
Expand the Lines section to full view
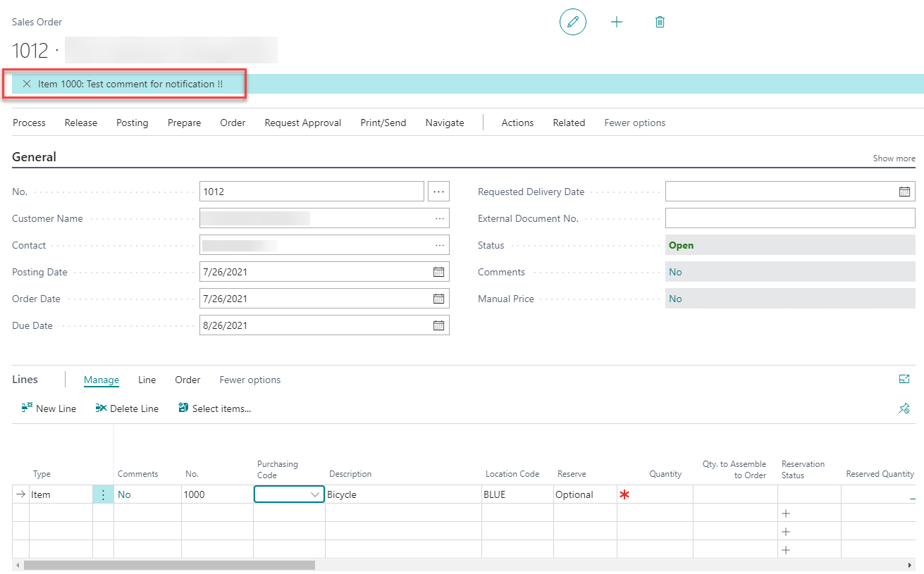904,380
